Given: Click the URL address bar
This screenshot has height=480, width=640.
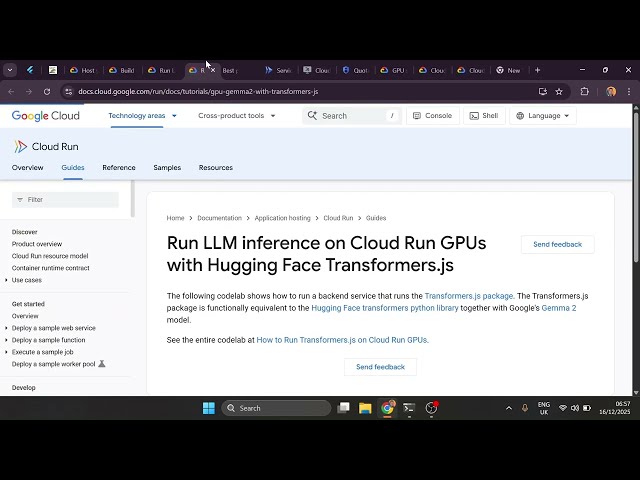Looking at the screenshot, I should (302, 91).
